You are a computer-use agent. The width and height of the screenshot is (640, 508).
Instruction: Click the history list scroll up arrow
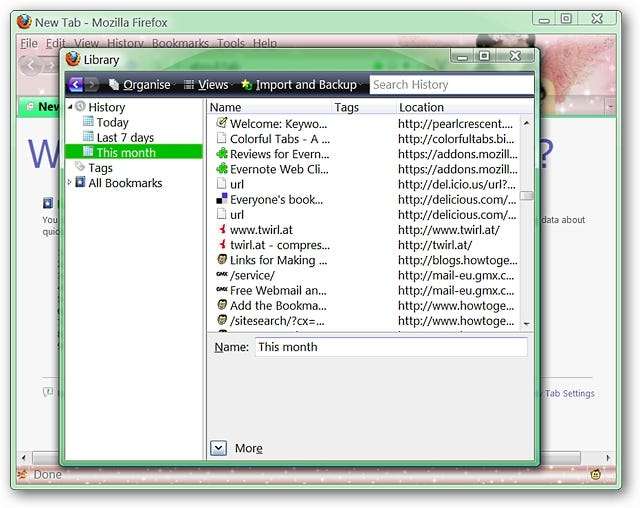(x=527, y=123)
